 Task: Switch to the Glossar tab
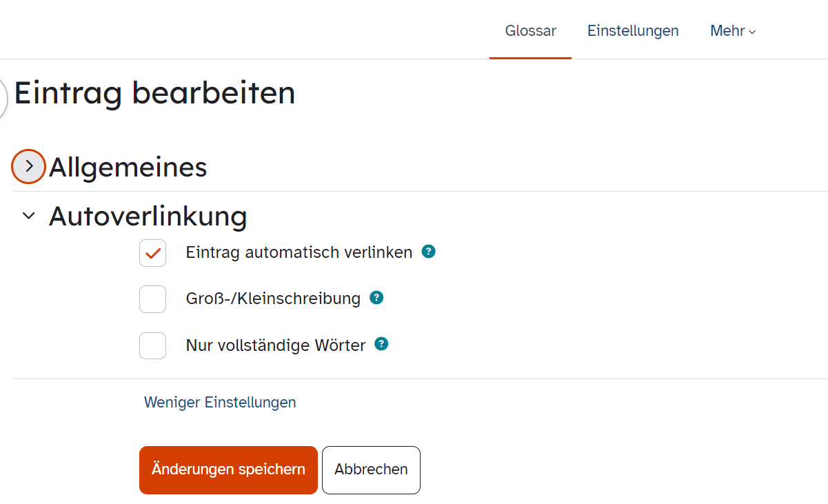(530, 31)
